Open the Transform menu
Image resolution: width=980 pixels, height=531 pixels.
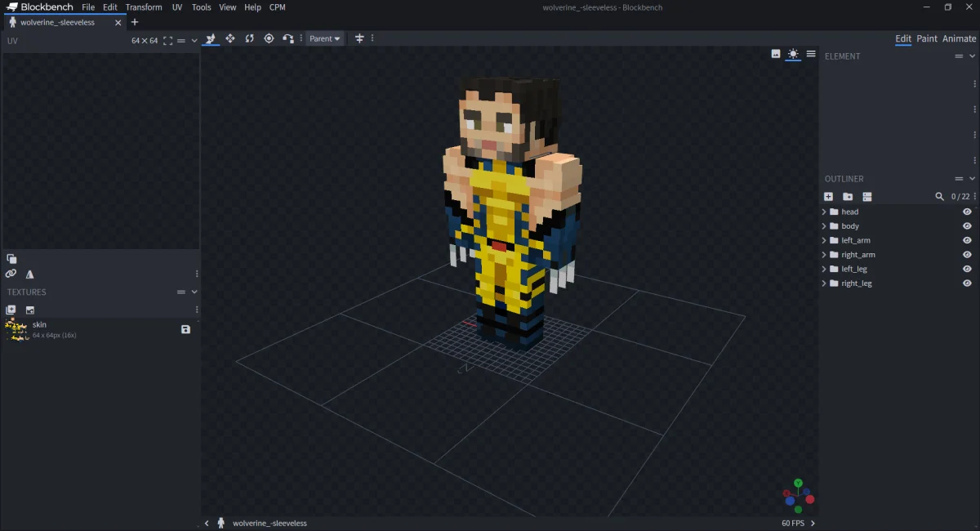pyautogui.click(x=144, y=7)
